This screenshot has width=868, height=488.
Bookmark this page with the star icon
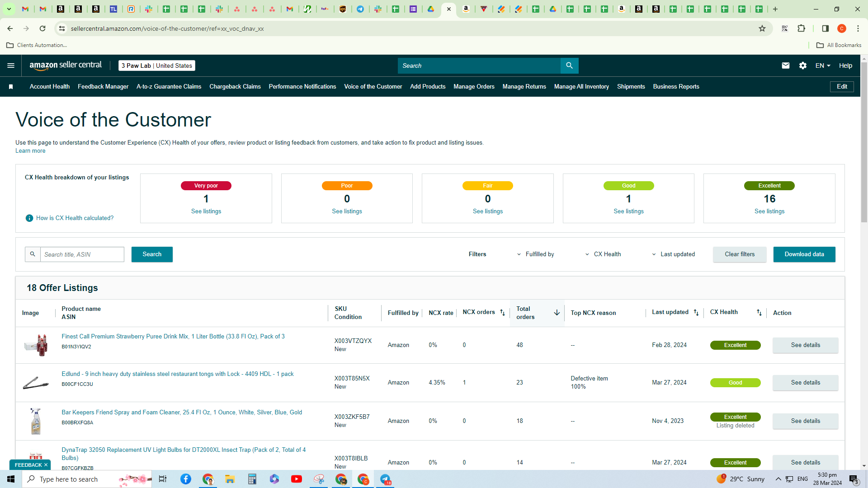[762, 28]
